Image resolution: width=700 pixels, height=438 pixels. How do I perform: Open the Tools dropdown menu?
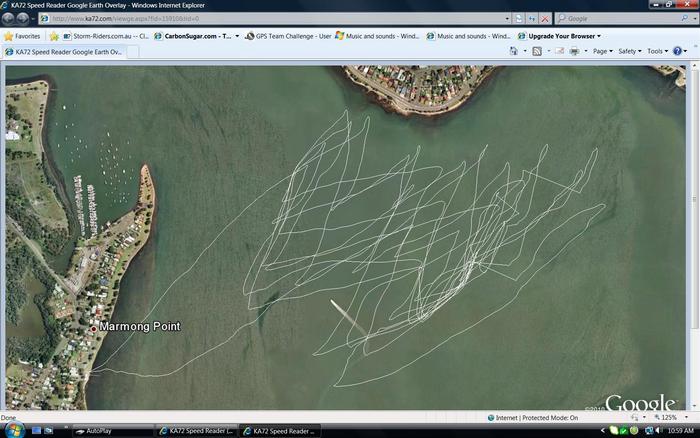(x=657, y=51)
